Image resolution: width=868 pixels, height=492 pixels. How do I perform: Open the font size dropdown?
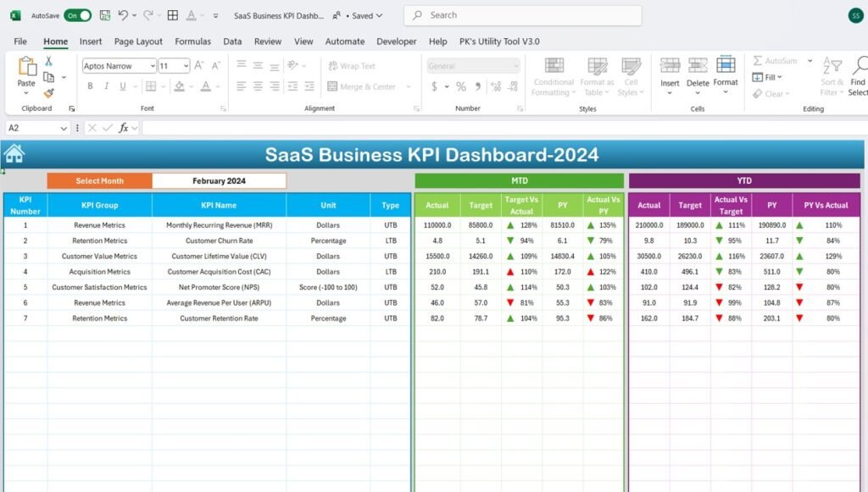(x=185, y=65)
